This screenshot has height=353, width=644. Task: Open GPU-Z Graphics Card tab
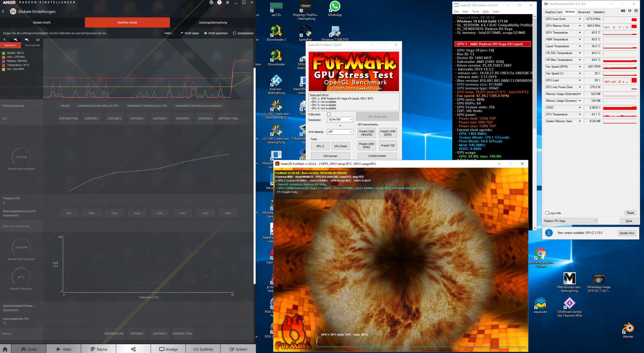tap(553, 12)
